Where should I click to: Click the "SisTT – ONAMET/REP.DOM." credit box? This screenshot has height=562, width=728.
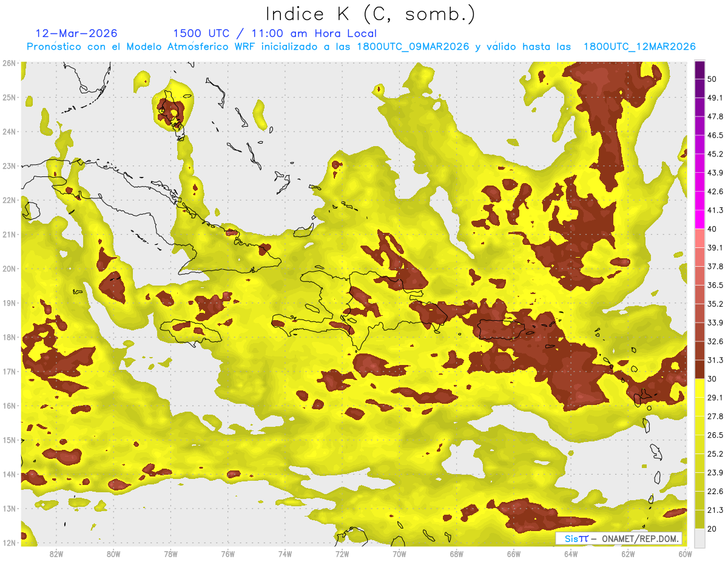(619, 538)
